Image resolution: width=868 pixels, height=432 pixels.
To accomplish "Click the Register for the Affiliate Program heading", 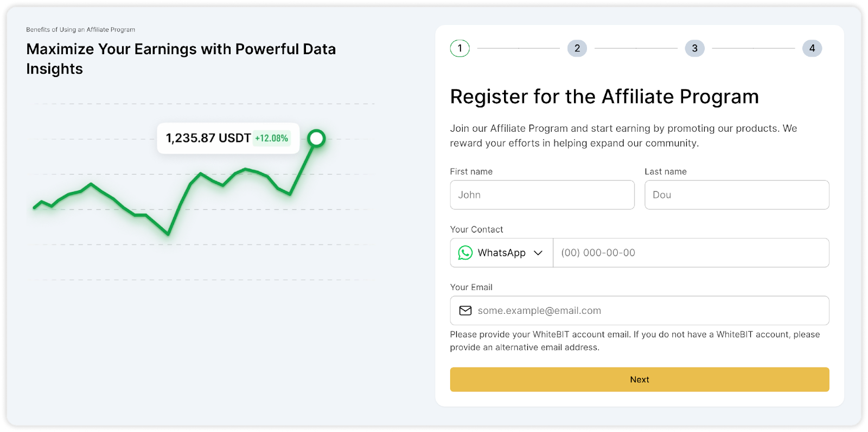I will coord(604,96).
